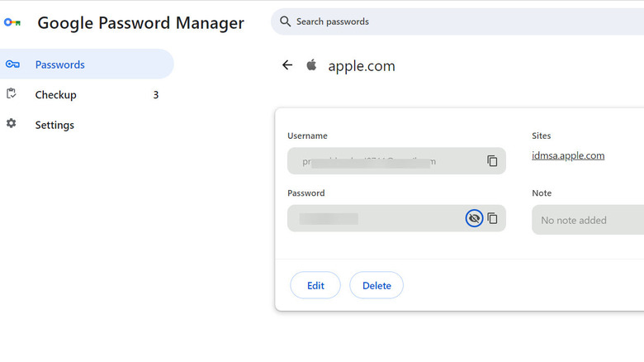Screen dimensions: 644x362
Task: Click the 'No note added' note box
Action: click(586, 220)
